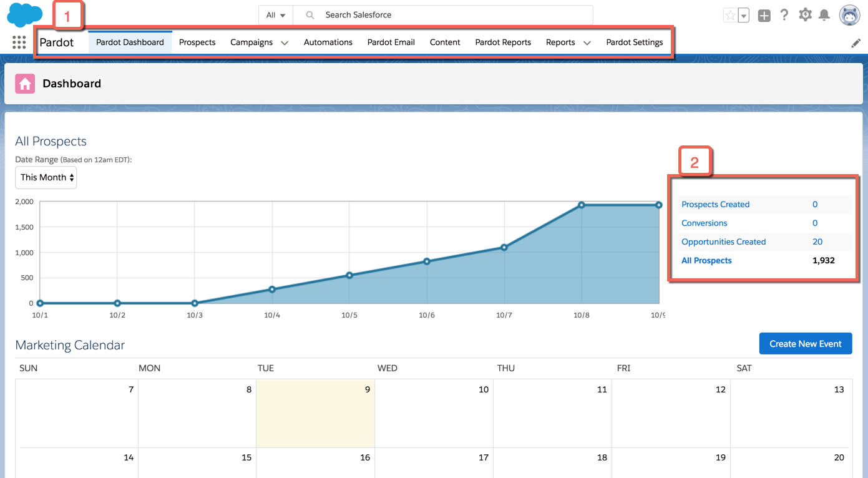This screenshot has height=478, width=868.
Task: View notifications via the bell icon
Action: [x=825, y=14]
